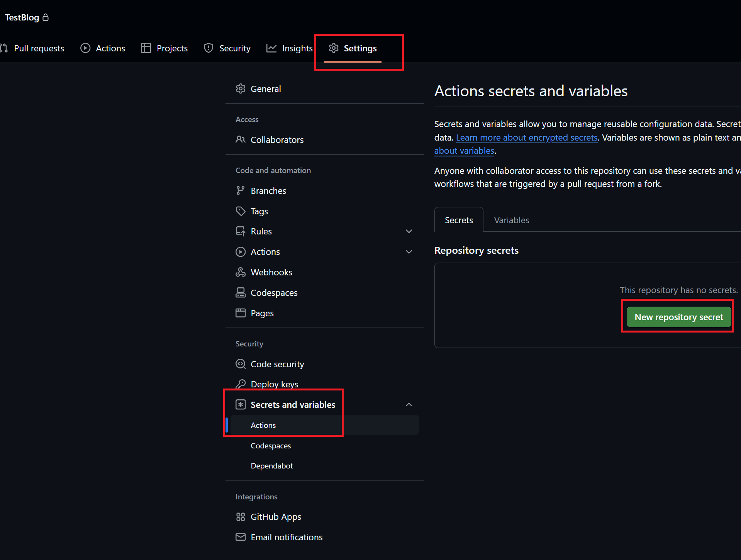The height and width of the screenshot is (560, 741).
Task: Open the Actions tab in top navigation
Action: pyautogui.click(x=103, y=48)
